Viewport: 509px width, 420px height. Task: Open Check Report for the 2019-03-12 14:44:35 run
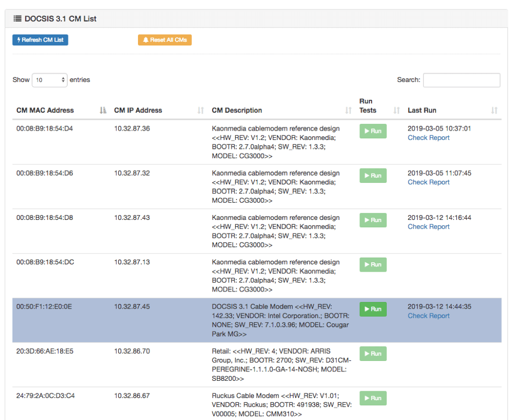(429, 316)
